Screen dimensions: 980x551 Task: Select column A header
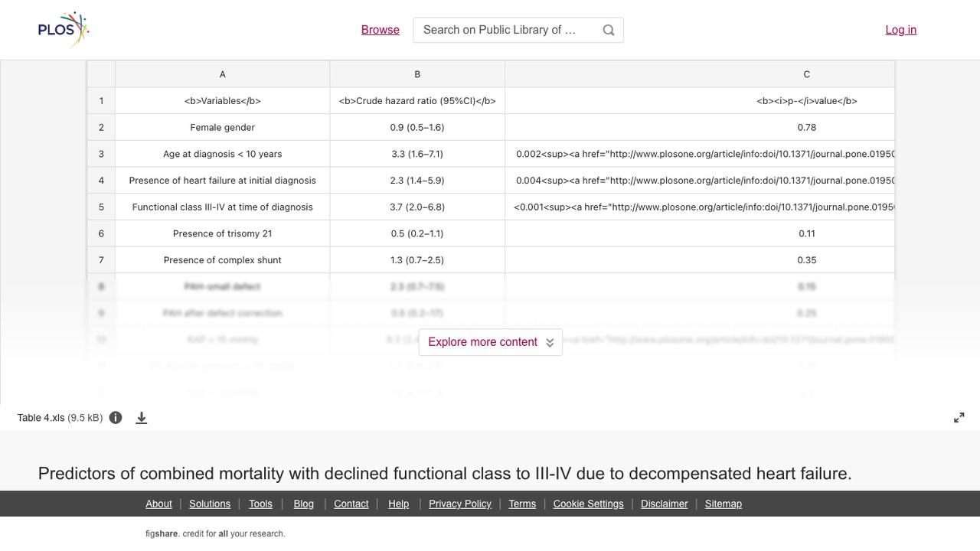tap(223, 74)
